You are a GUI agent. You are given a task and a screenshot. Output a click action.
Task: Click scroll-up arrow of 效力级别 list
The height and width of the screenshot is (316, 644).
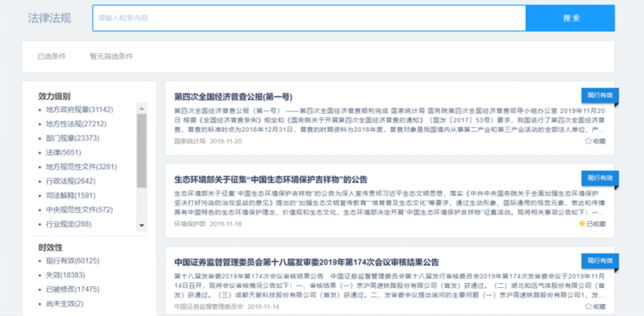tap(142, 108)
